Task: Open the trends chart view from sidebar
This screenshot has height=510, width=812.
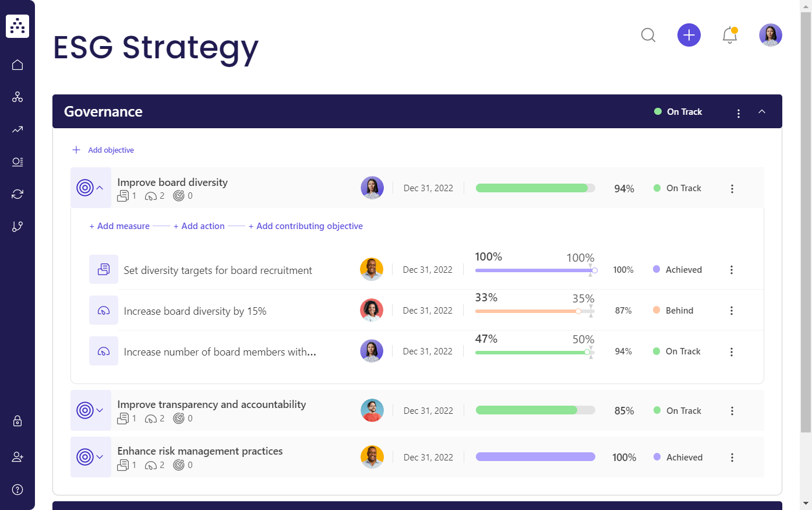Action: click(x=17, y=129)
